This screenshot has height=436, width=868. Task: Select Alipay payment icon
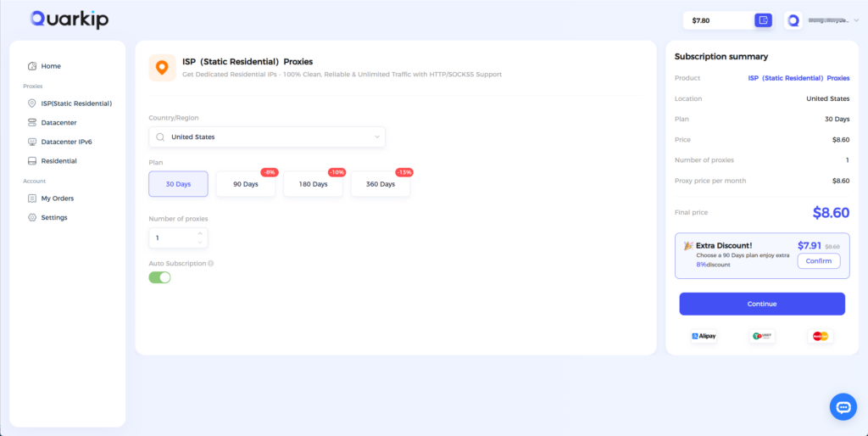point(704,336)
